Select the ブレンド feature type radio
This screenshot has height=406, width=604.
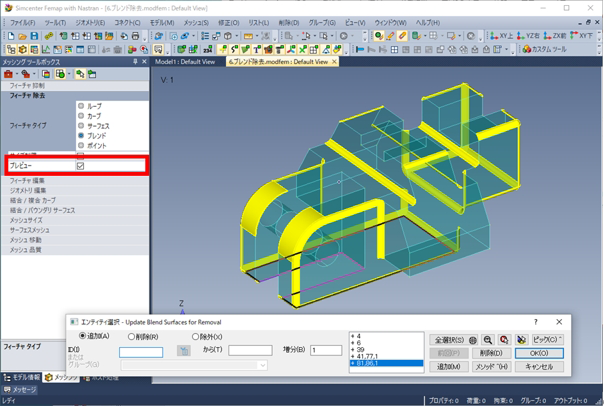pos(81,136)
